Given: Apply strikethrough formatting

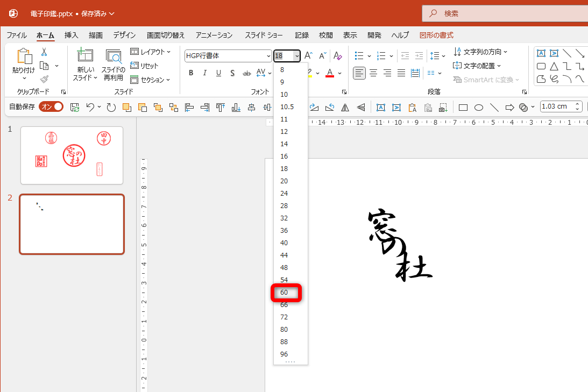Looking at the screenshot, I should pyautogui.click(x=246, y=73).
